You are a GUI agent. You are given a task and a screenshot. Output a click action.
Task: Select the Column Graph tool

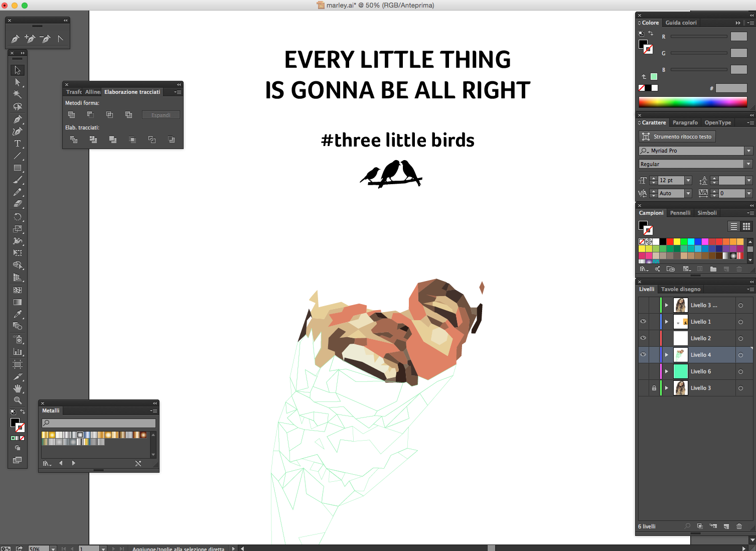18,352
